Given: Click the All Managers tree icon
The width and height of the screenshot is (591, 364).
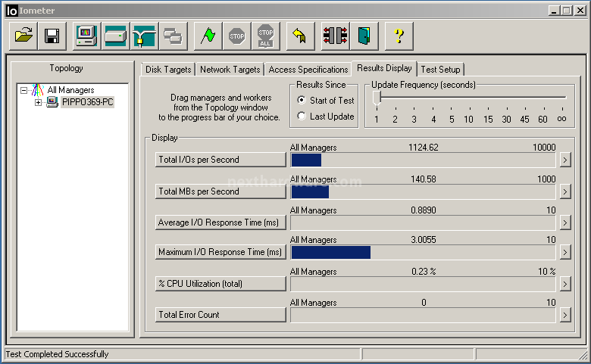Looking at the screenshot, I should 38,90.
